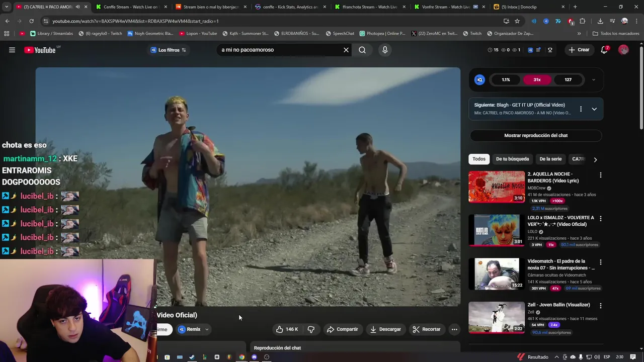Open Todos los marcadores folder
Screen dimensions: 644x362
[x=616, y=34]
